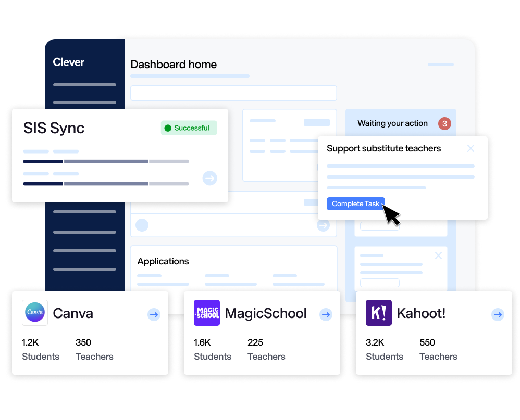Click the Waiting your action header
Screen dimensions: 520x420
[392, 123]
